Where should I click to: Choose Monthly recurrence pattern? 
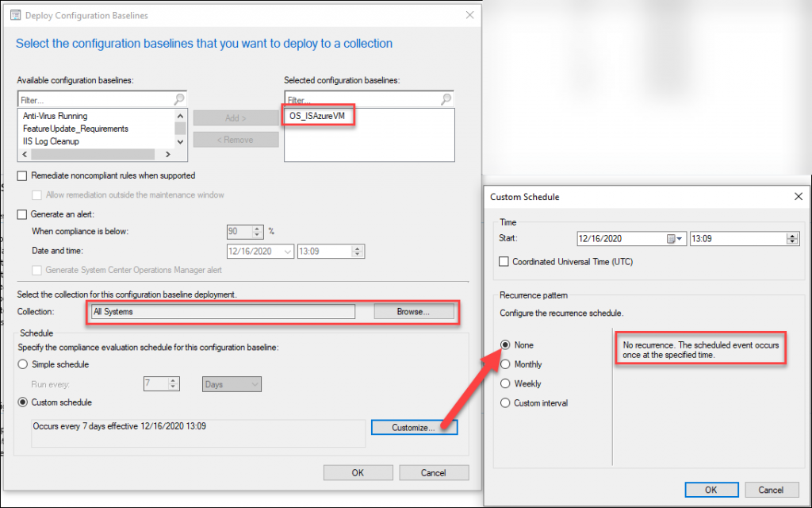(505, 364)
